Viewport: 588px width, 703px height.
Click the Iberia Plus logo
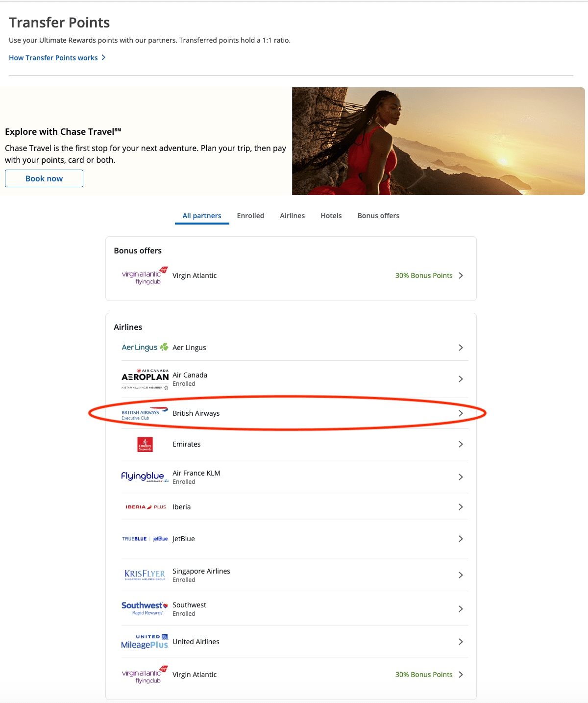146,507
